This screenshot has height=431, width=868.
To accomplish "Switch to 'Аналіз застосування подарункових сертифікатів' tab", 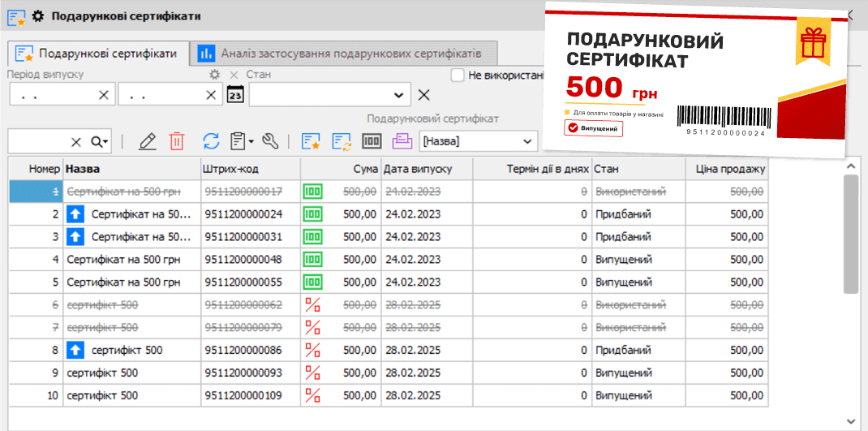I will [343, 54].
